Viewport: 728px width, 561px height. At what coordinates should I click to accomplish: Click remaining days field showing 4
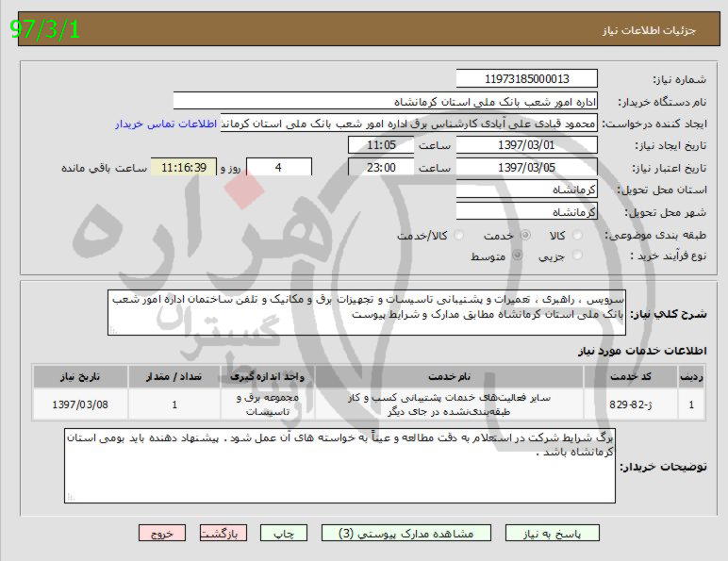pyautogui.click(x=278, y=167)
